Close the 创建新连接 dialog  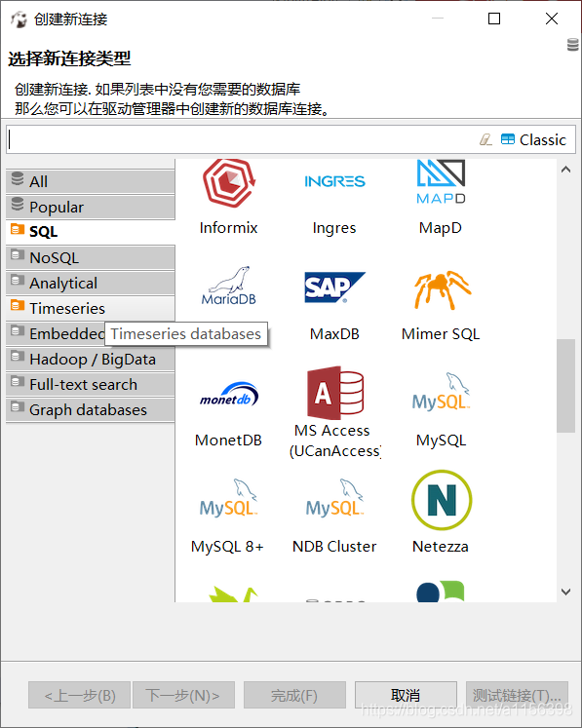coord(552,19)
